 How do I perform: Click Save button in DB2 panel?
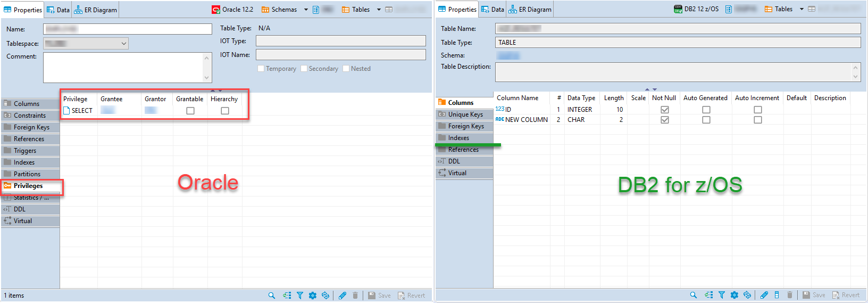(x=814, y=295)
